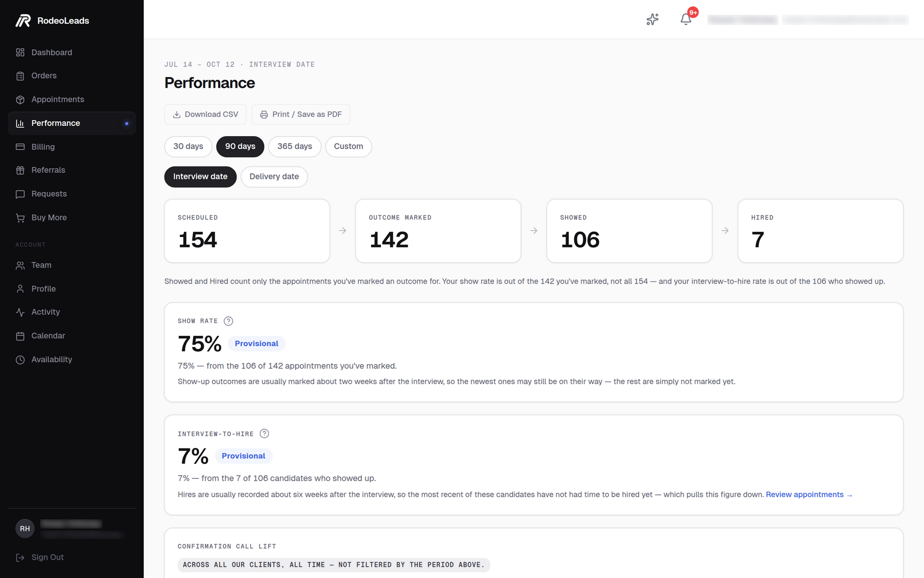Click the Appointments box icon
The image size is (924, 578).
[x=20, y=100]
